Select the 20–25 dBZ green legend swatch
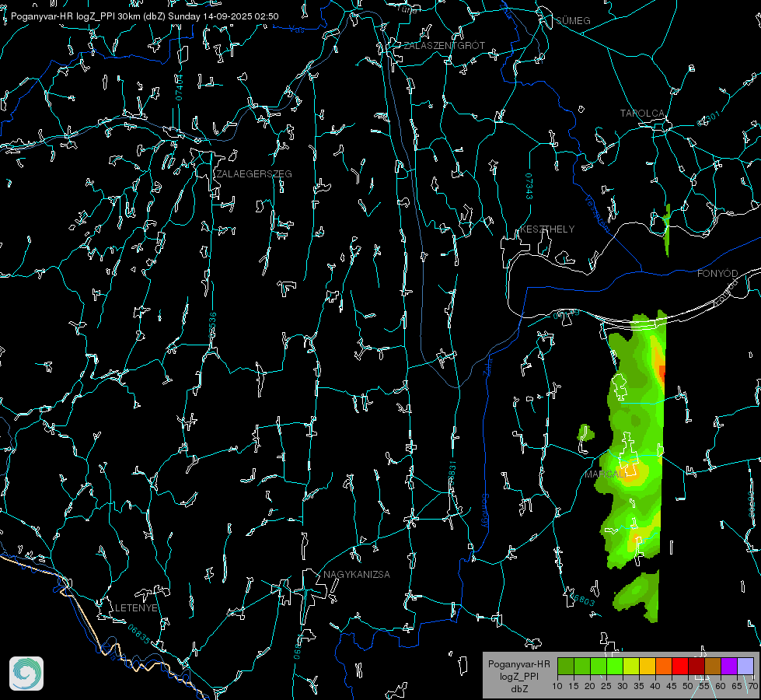 [599, 666]
